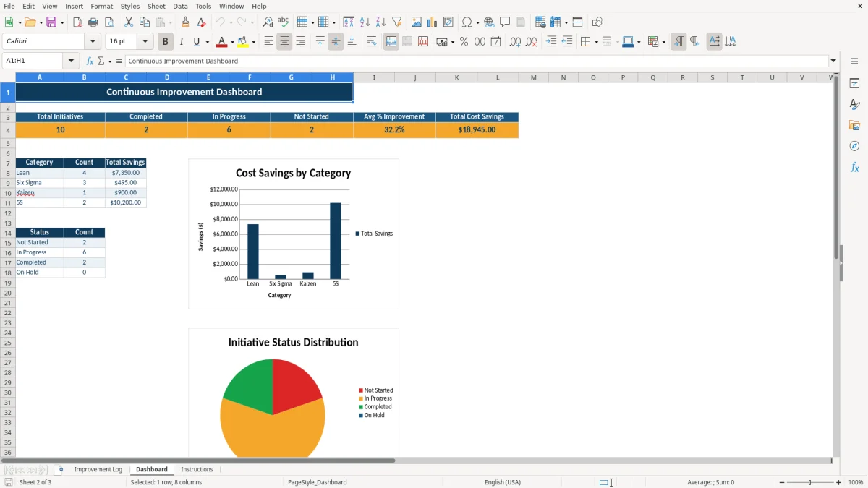The width and height of the screenshot is (868, 488).
Task: Toggle Underline formatting
Action: pyautogui.click(x=196, y=42)
